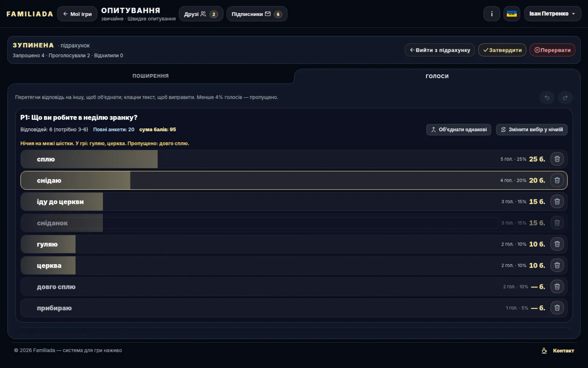This screenshot has width=588, height=368.
Task: Delete the "гуляю" answer with trash icon
Action: [557, 244]
